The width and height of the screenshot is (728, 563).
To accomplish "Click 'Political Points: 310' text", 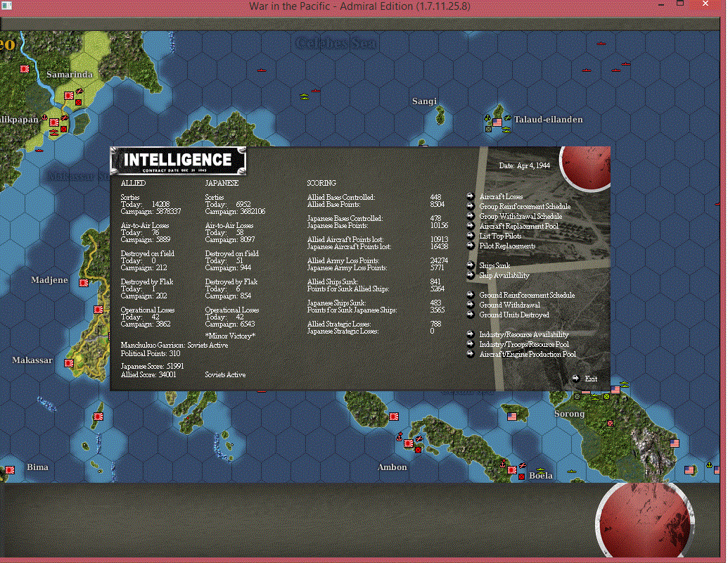I will tap(151, 353).
